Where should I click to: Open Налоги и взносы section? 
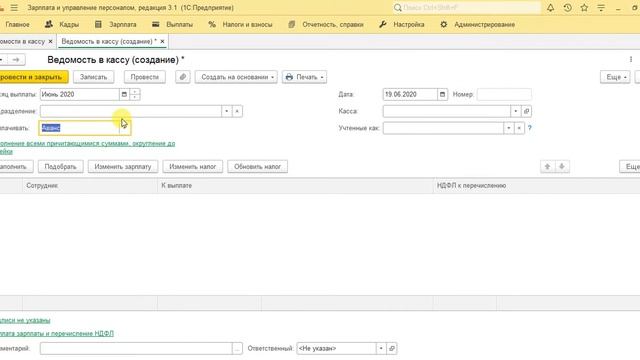(x=240, y=24)
